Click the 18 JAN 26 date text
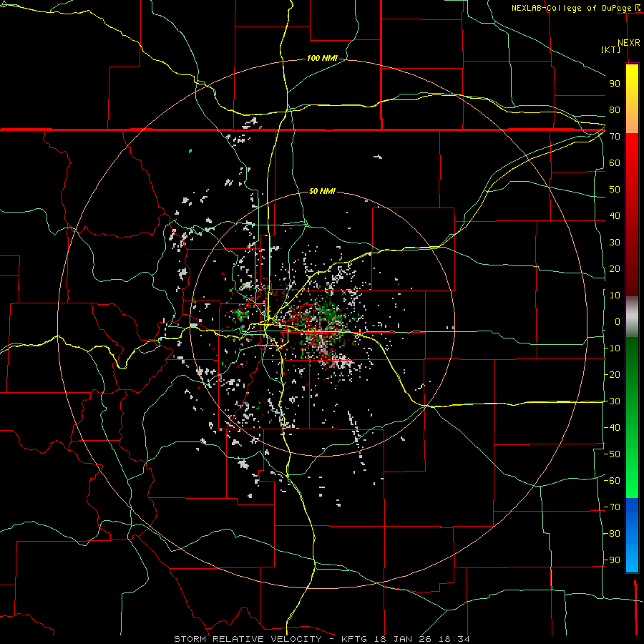644x644 pixels. click(404, 639)
